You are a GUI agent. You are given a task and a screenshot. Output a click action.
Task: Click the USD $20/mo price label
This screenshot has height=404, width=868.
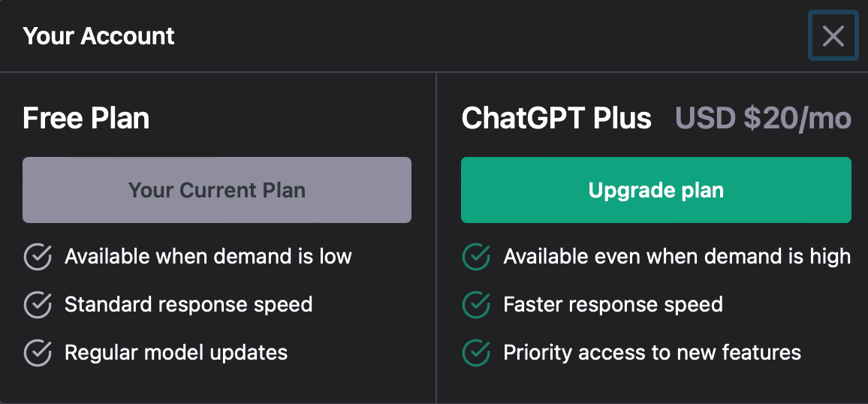[x=763, y=119]
